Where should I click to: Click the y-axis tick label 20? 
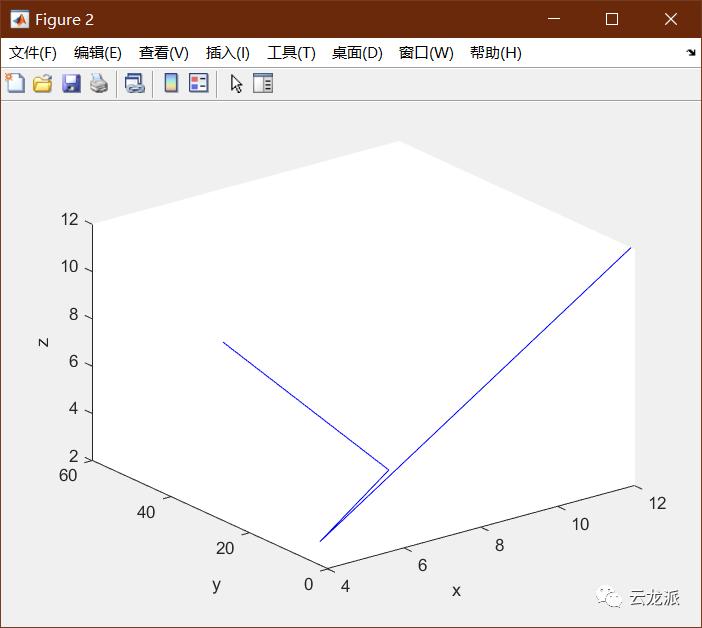(225, 548)
